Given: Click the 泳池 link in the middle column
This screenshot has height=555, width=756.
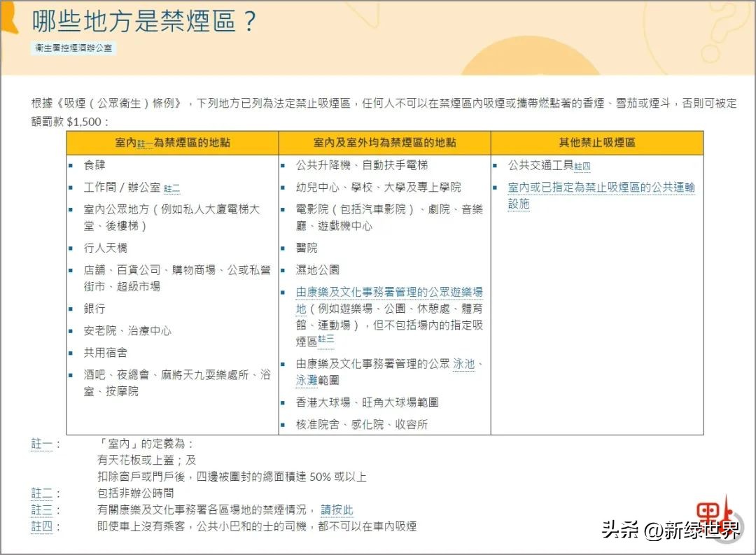Looking at the screenshot, I should pyautogui.click(x=465, y=364).
